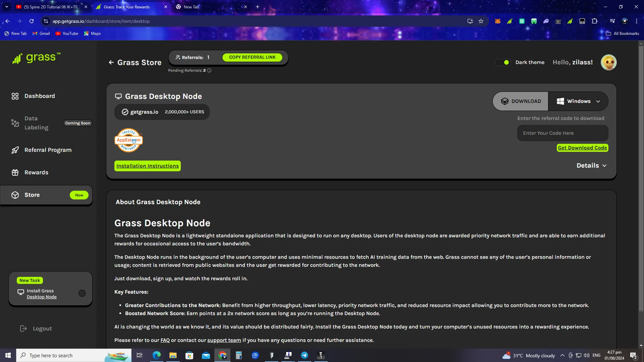Image resolution: width=644 pixels, height=362 pixels.
Task: Click the grass logo
Action: coord(36,58)
